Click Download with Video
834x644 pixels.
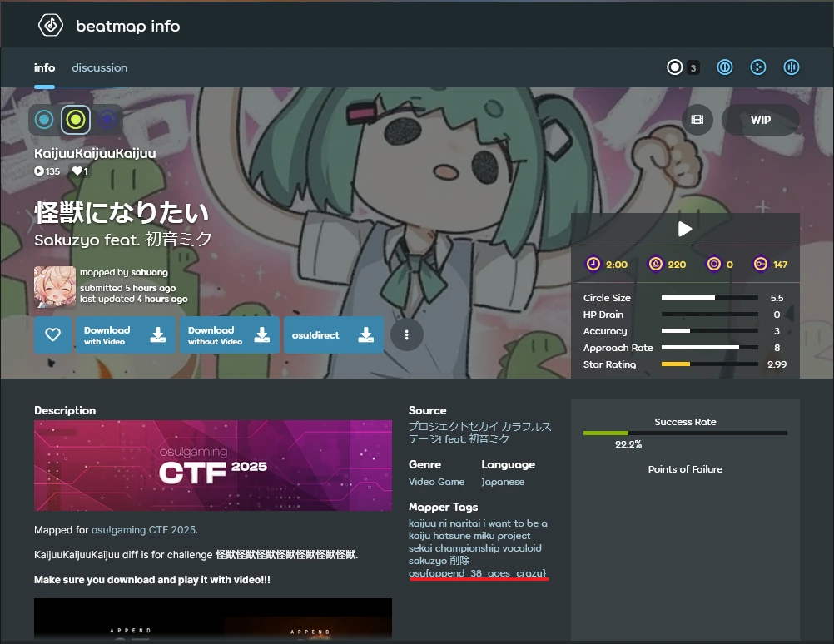[x=126, y=334]
